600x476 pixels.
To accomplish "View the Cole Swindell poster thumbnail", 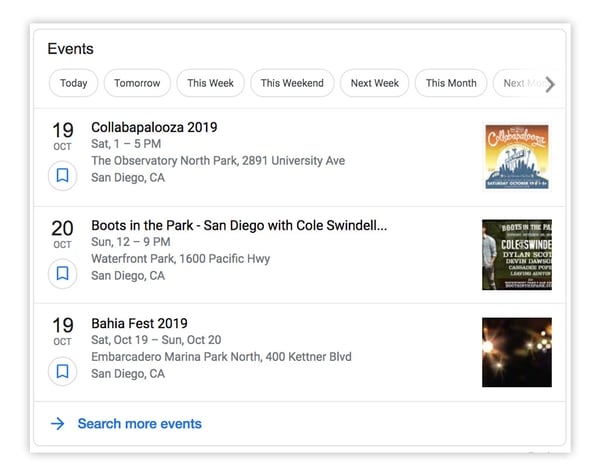I will tap(517, 254).
